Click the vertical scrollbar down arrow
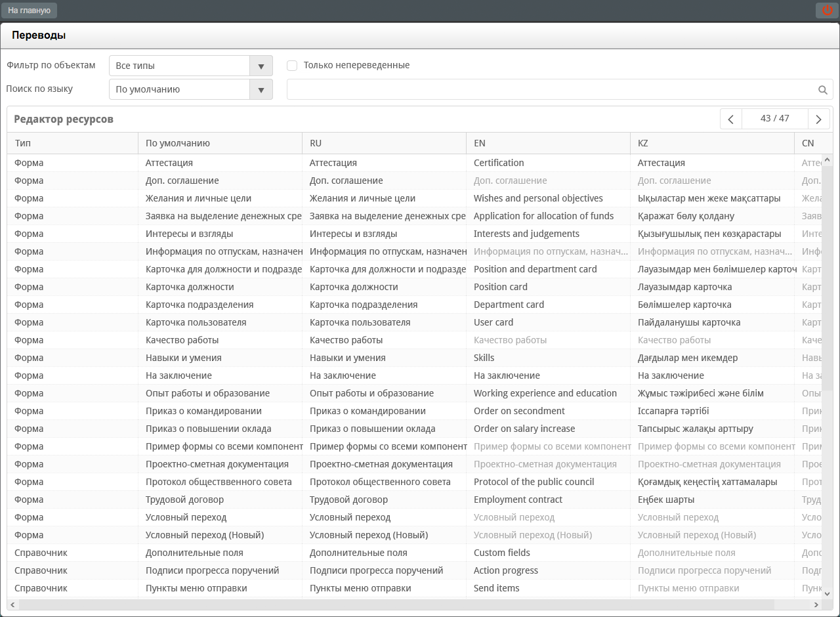840x617 pixels. coord(828,593)
